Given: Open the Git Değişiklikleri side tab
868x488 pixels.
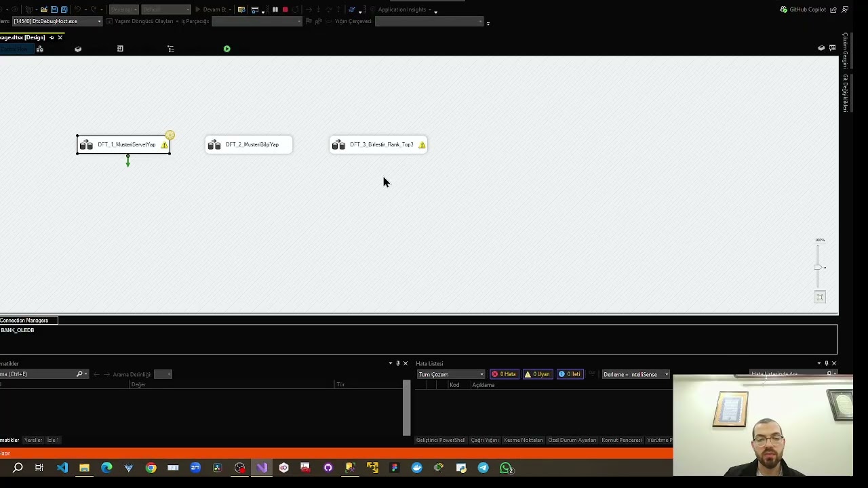Looking at the screenshot, I should tap(845, 93).
